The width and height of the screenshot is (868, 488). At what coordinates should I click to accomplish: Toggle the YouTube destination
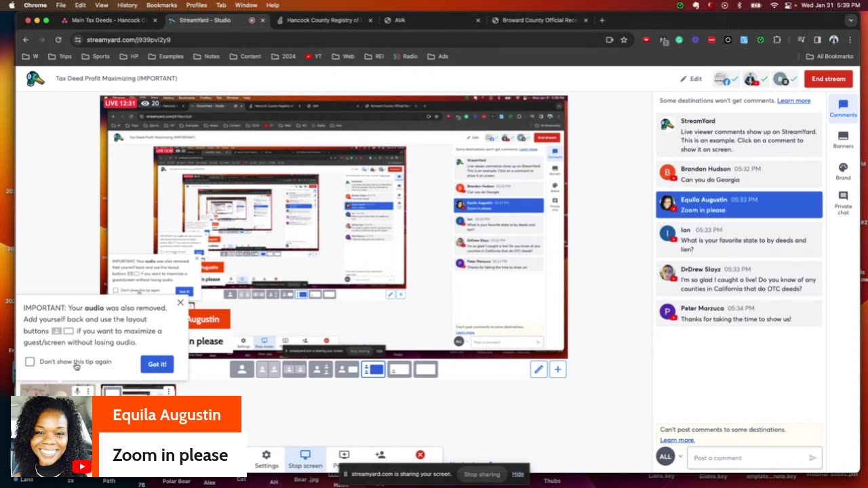point(754,79)
